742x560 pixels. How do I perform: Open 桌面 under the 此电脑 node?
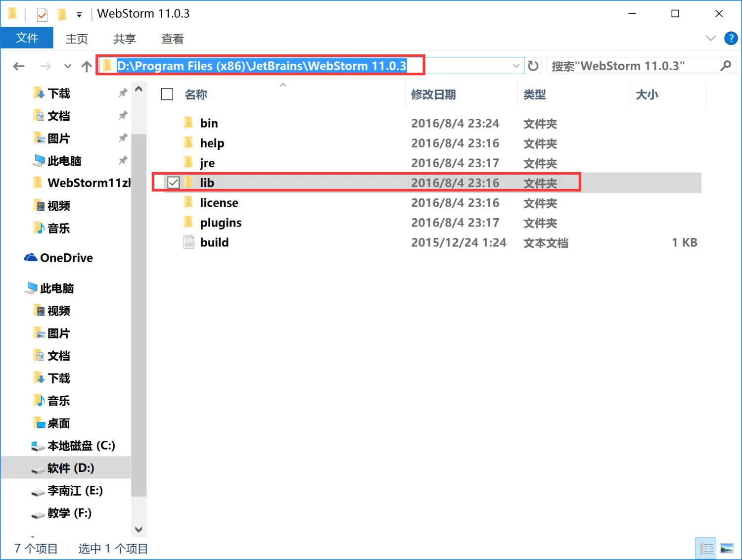tap(59, 423)
